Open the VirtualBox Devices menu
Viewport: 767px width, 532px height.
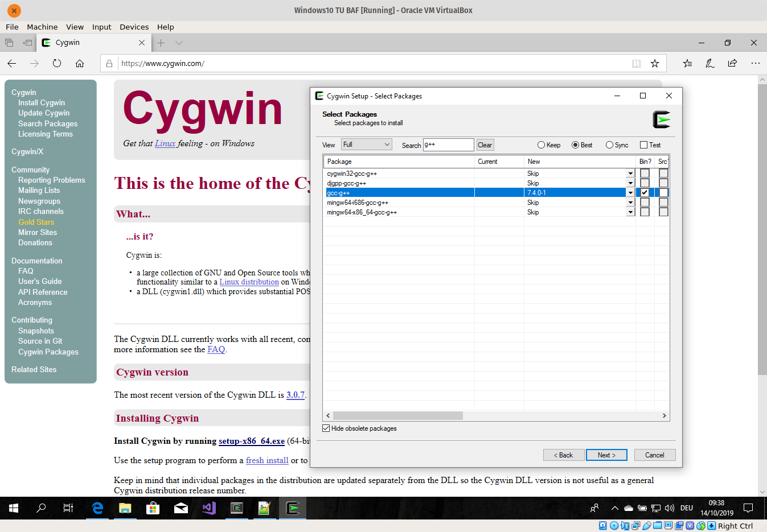[x=134, y=27]
